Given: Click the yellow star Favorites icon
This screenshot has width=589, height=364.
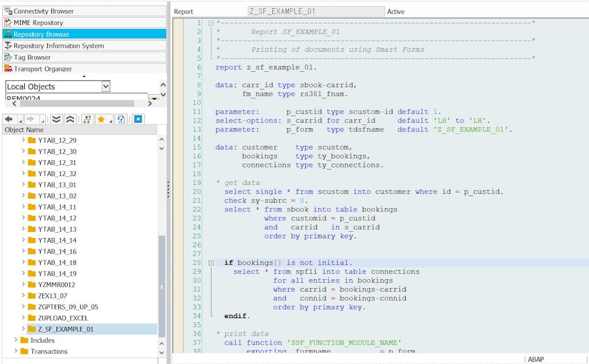Looking at the screenshot, I should pyautogui.click(x=101, y=119).
